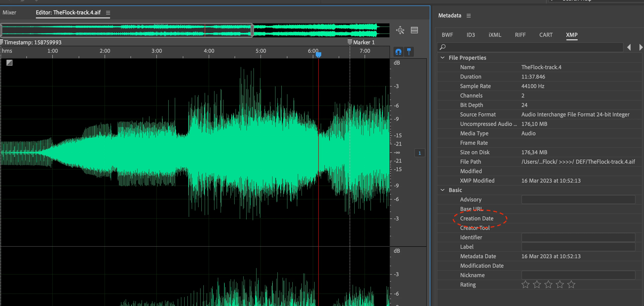Collapse the File Properties section
The height and width of the screenshot is (306, 644).
point(442,58)
